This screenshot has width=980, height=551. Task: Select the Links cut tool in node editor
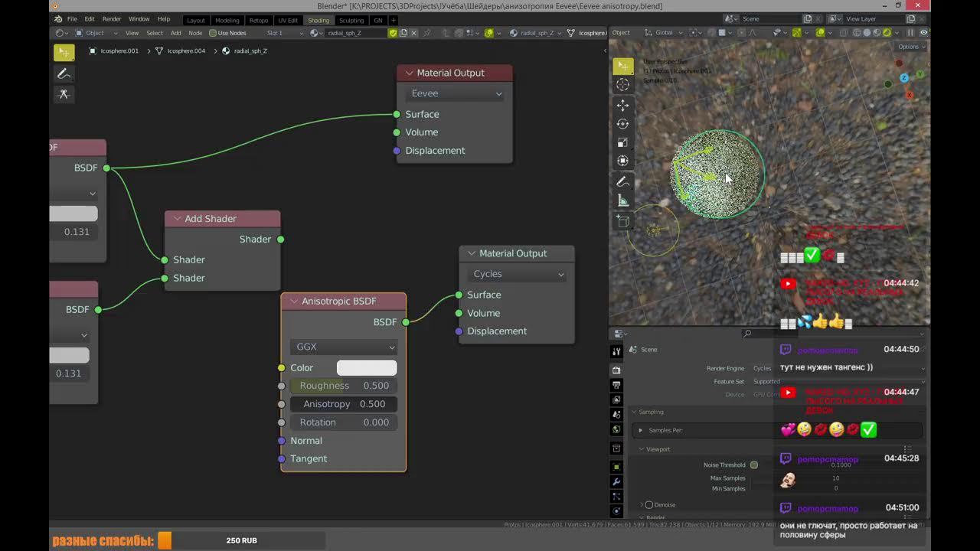point(64,94)
